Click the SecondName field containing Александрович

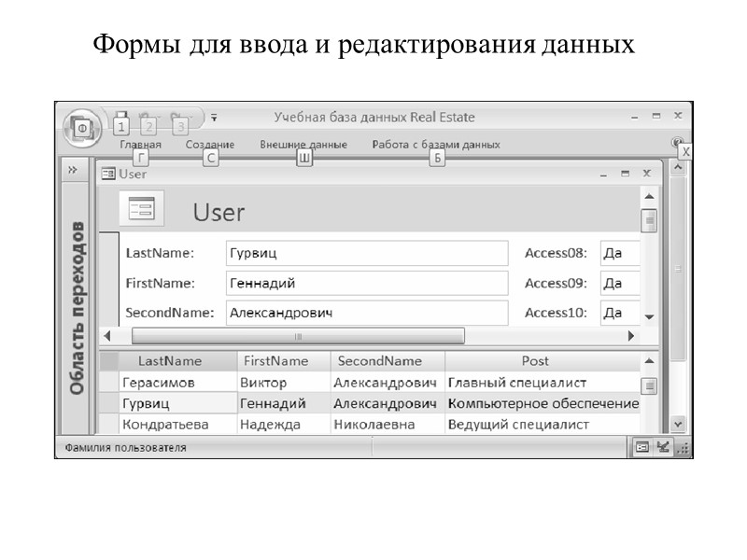click(367, 313)
